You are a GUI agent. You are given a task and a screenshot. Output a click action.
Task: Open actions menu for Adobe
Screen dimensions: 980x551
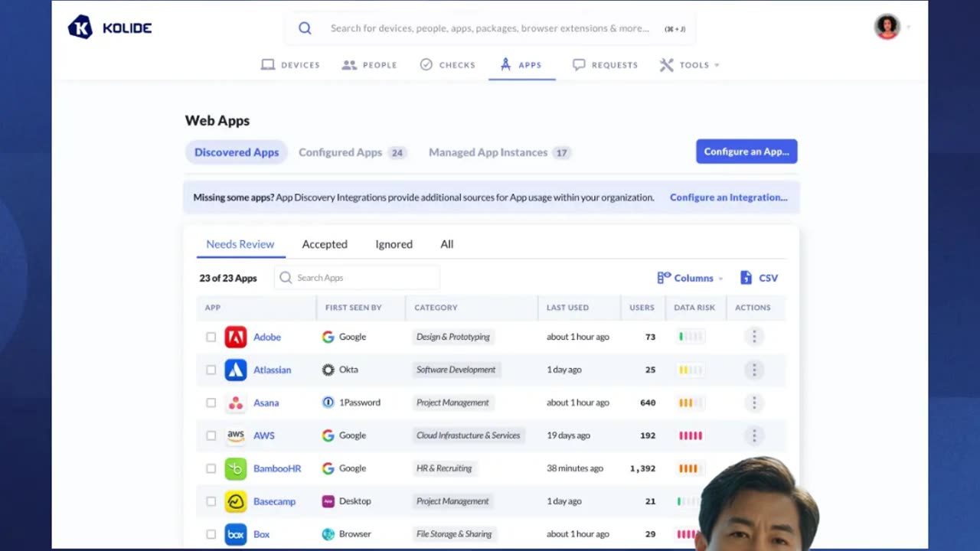pos(754,337)
